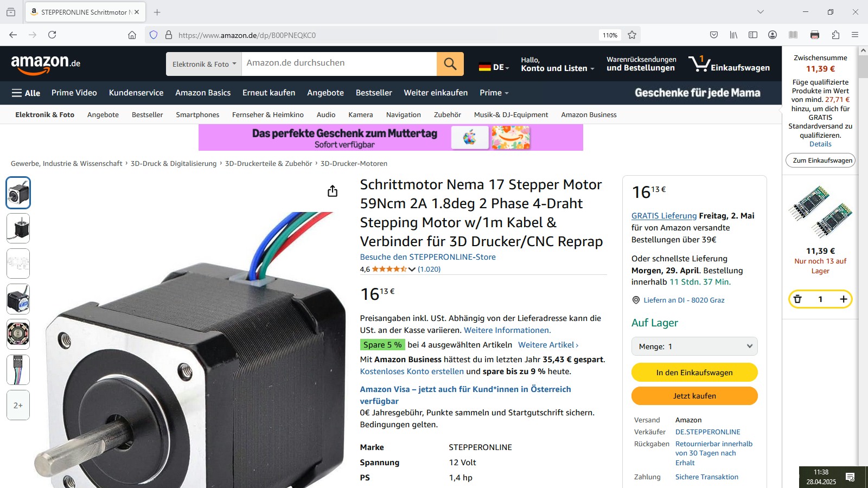The width and height of the screenshot is (868, 488).
Task: Open the Einkaufswagen cart icon
Action: point(729,64)
